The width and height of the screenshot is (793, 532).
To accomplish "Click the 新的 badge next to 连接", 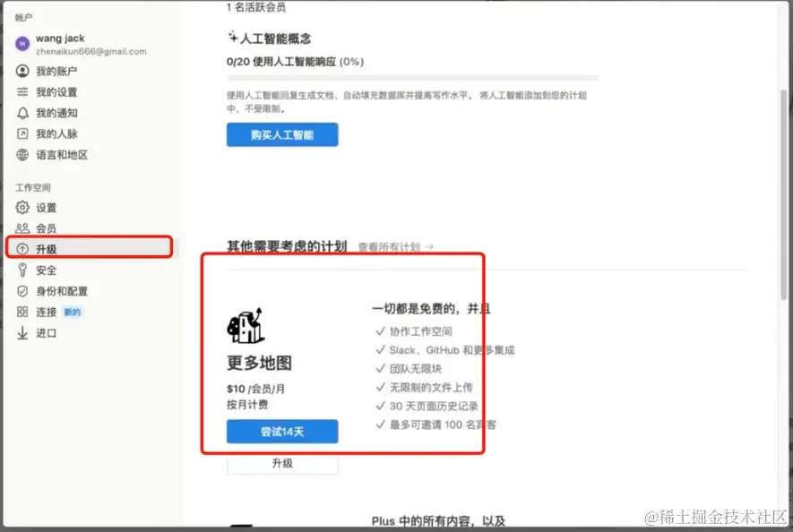I will click(73, 313).
